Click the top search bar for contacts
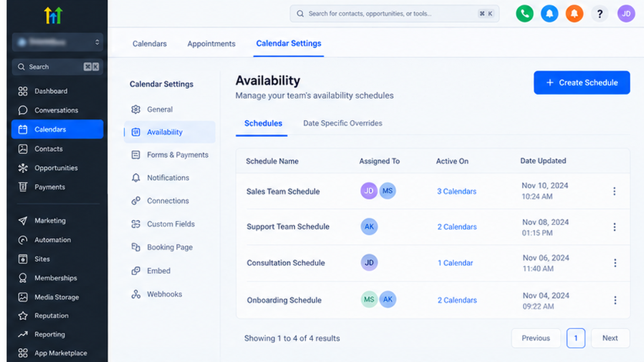Image resolution: width=644 pixels, height=362 pixels. [394, 14]
